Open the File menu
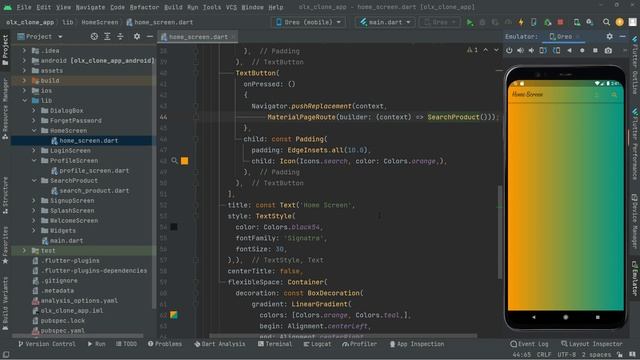The height and width of the screenshot is (360, 640). pyautogui.click(x=24, y=7)
